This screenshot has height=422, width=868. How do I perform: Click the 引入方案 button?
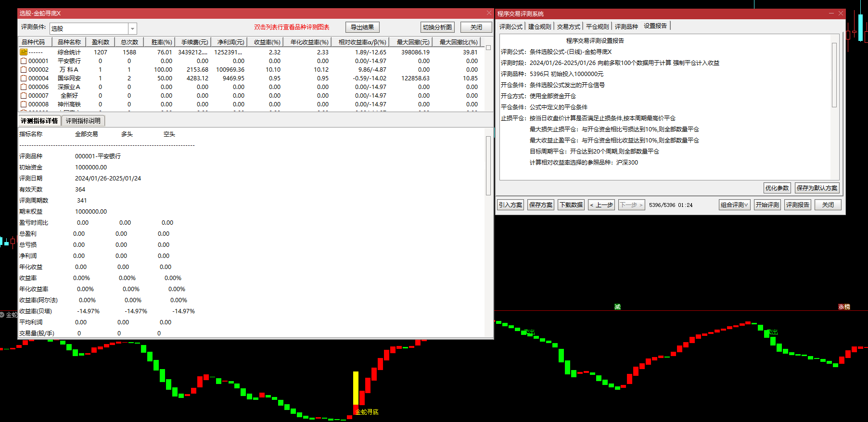pyautogui.click(x=511, y=205)
